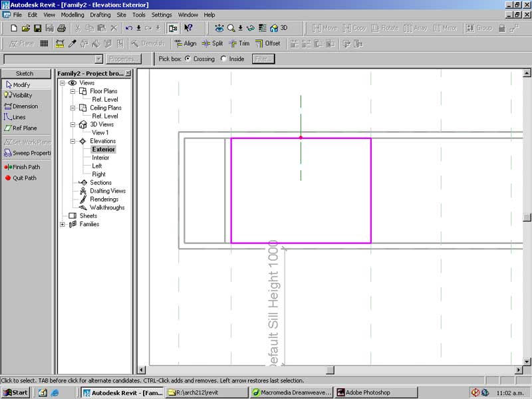532x399 pixels.
Task: Open Sweep Properties in the Sketch panel
Action: (x=26, y=153)
